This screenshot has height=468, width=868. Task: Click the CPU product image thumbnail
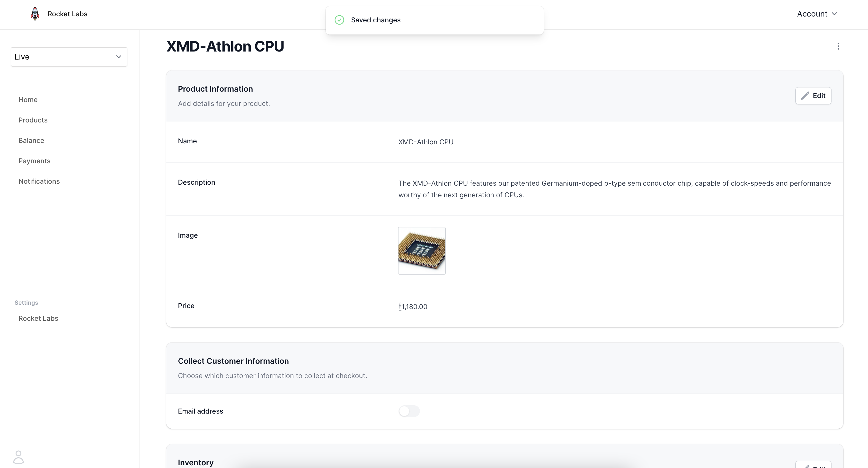point(422,251)
